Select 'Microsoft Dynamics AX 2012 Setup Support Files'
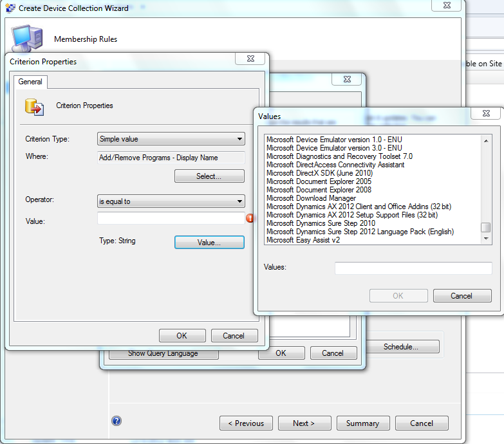 (x=352, y=215)
